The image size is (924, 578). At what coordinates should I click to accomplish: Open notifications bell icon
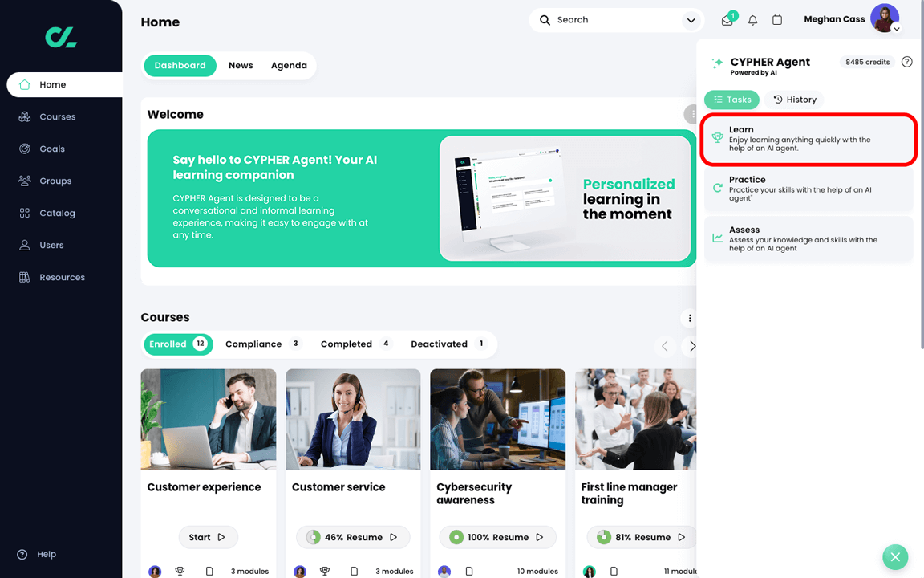(752, 20)
